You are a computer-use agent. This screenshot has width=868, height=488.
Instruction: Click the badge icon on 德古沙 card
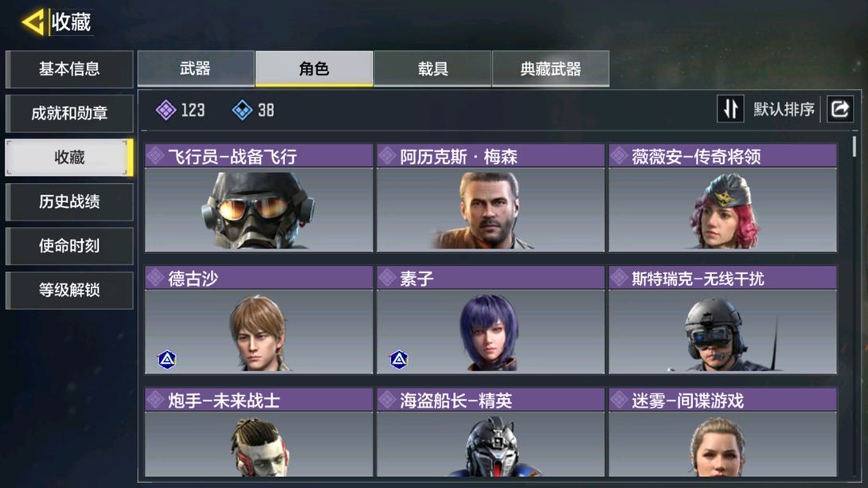coord(166,360)
